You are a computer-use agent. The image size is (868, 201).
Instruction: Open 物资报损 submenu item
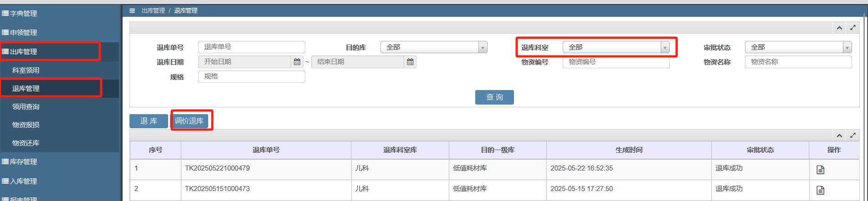[59, 125]
